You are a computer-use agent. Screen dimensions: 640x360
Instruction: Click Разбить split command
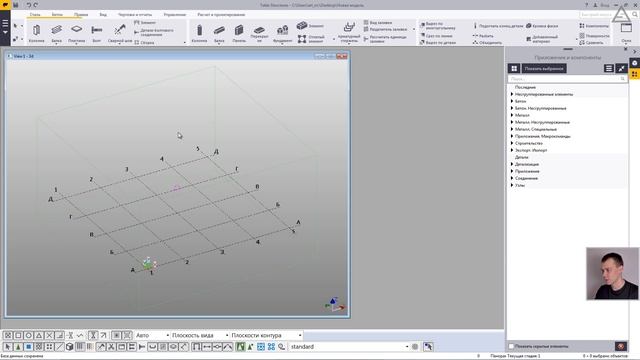pyautogui.click(x=483, y=36)
